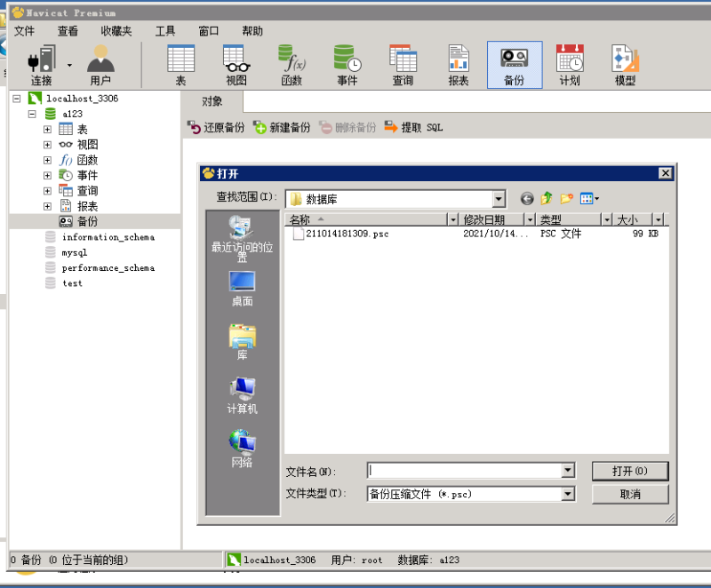Sort by 名称 column header
The height and width of the screenshot is (588, 711).
point(366,219)
